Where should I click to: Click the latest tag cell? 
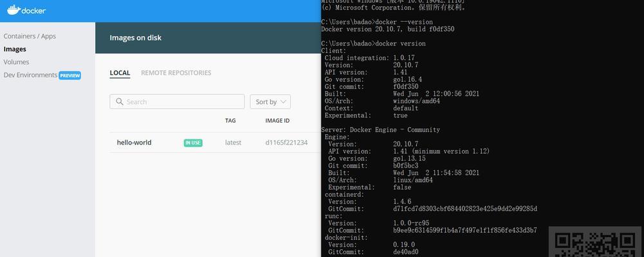(233, 143)
